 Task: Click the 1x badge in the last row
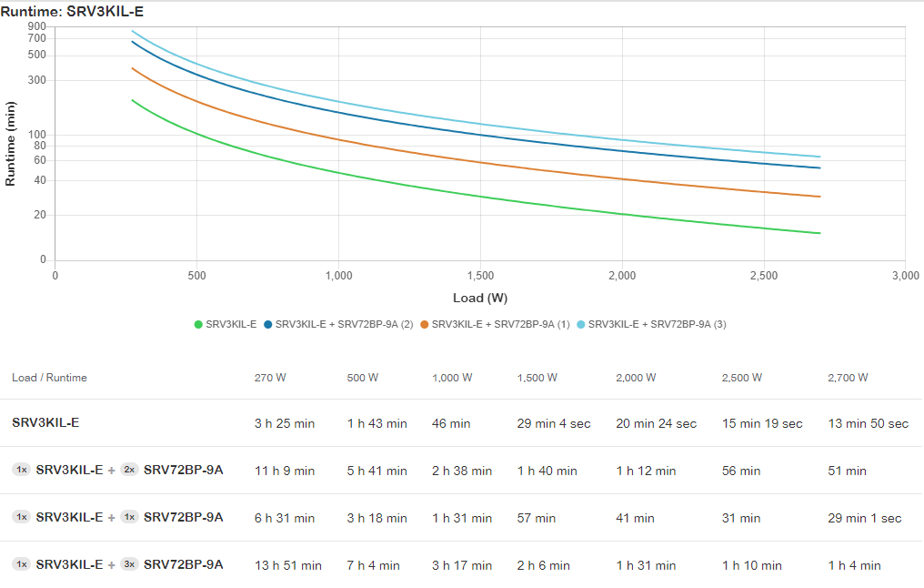(x=20, y=565)
